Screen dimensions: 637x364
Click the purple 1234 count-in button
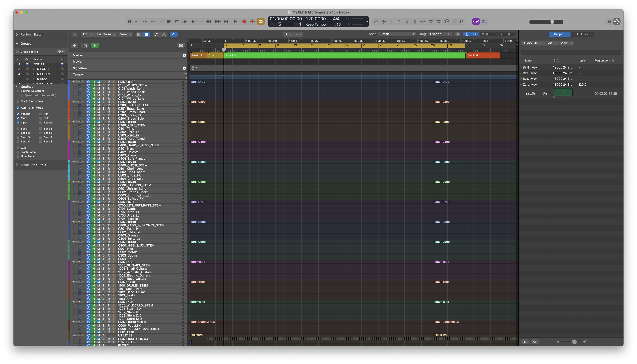click(x=476, y=22)
